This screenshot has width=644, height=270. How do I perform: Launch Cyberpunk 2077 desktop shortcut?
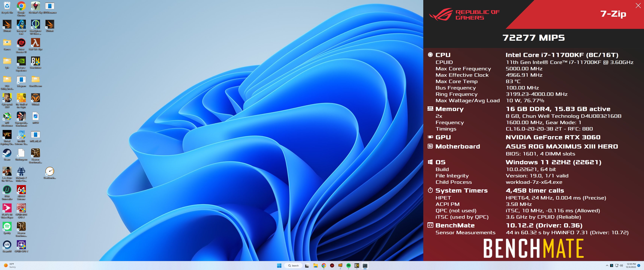[7, 101]
